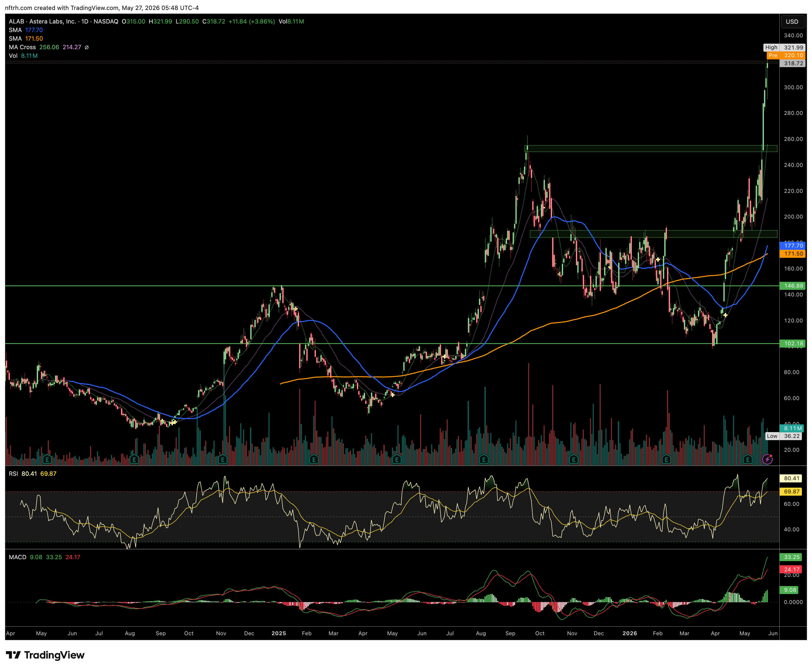Viewport: 812px width, 670px height.
Task: Open the earnings marker below May 2024
Action: [x=48, y=459]
